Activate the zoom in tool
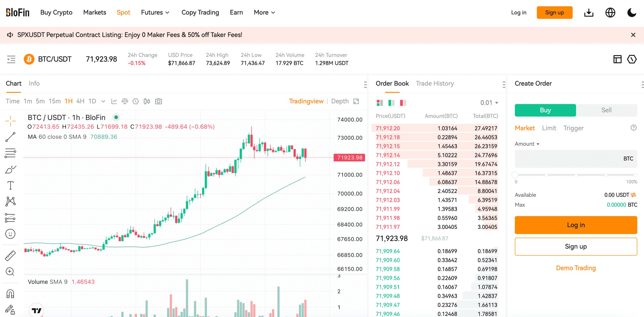The height and width of the screenshot is (317, 644). tap(10, 272)
